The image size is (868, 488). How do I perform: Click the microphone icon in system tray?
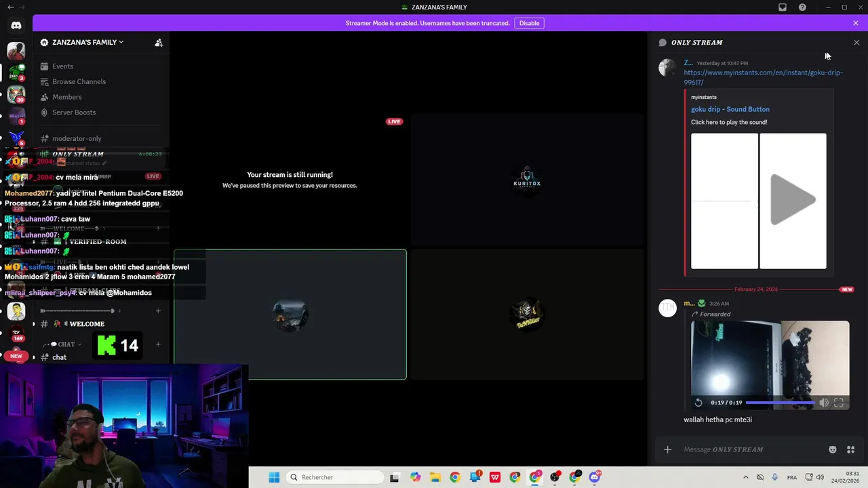click(x=774, y=477)
